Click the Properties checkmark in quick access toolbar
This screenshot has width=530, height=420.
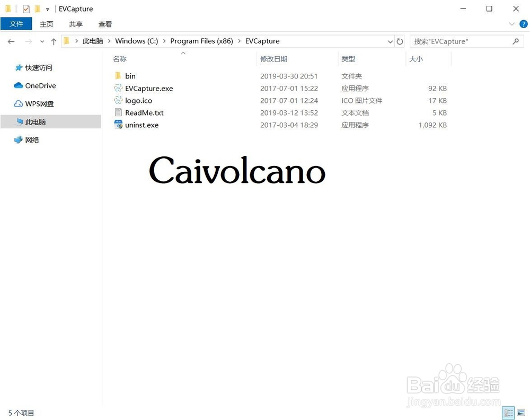pos(26,9)
